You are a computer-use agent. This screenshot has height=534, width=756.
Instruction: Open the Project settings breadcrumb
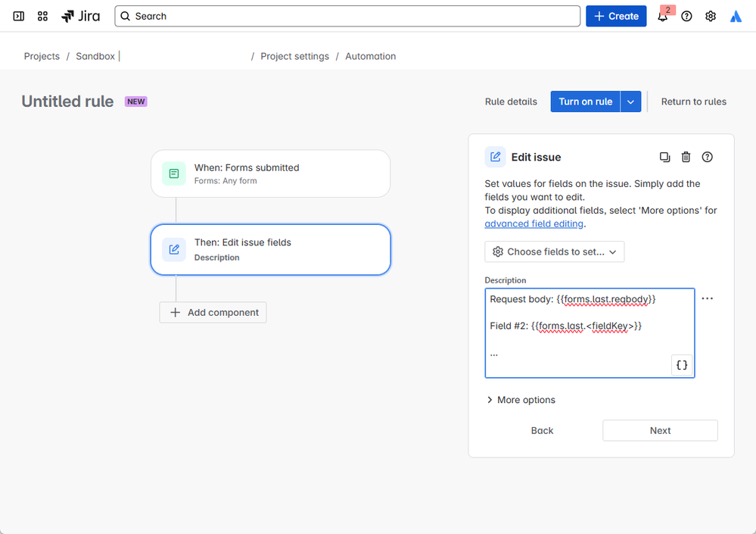pos(294,57)
